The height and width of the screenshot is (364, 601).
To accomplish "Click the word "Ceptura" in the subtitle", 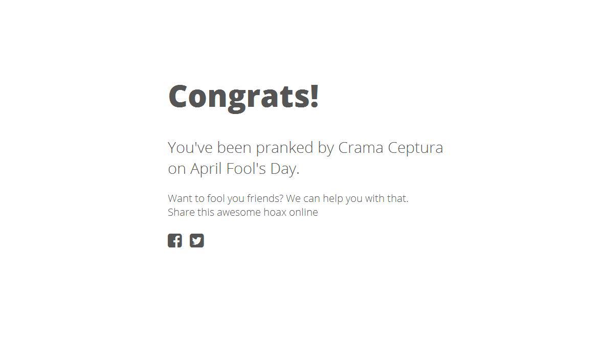I will (415, 148).
